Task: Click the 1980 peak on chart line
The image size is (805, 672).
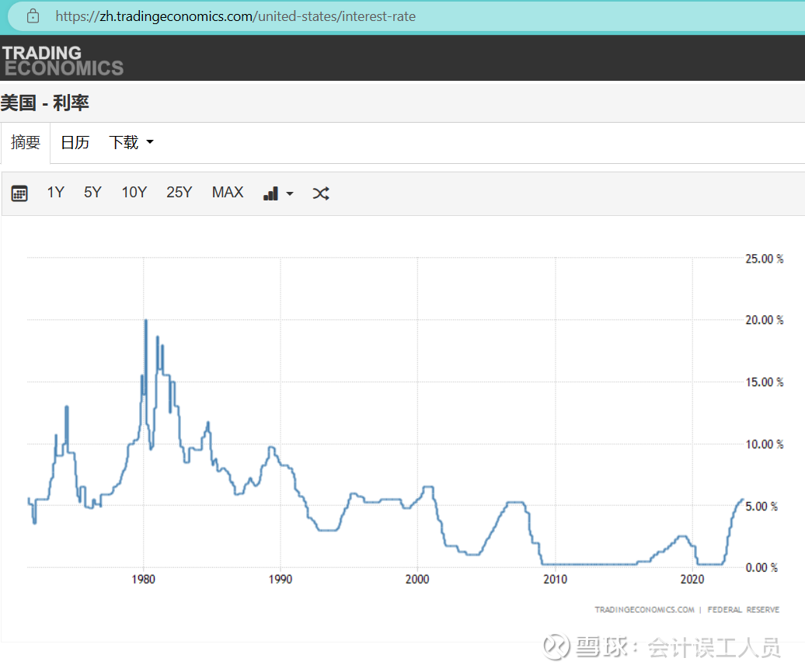Action: [145, 321]
